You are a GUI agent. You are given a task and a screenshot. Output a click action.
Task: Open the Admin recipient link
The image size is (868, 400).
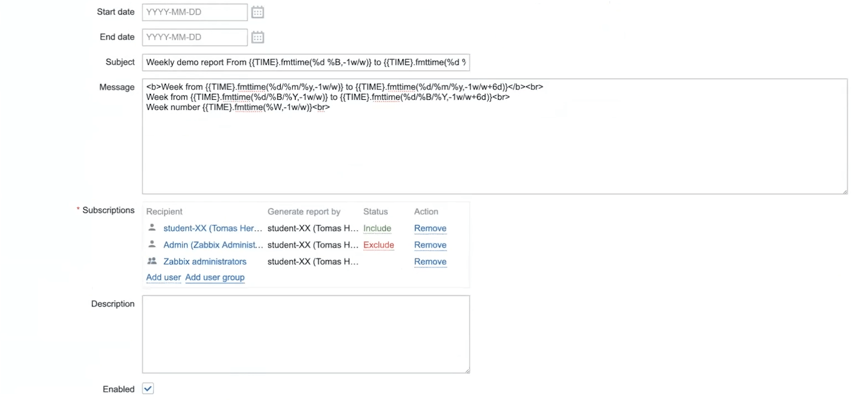[213, 245]
